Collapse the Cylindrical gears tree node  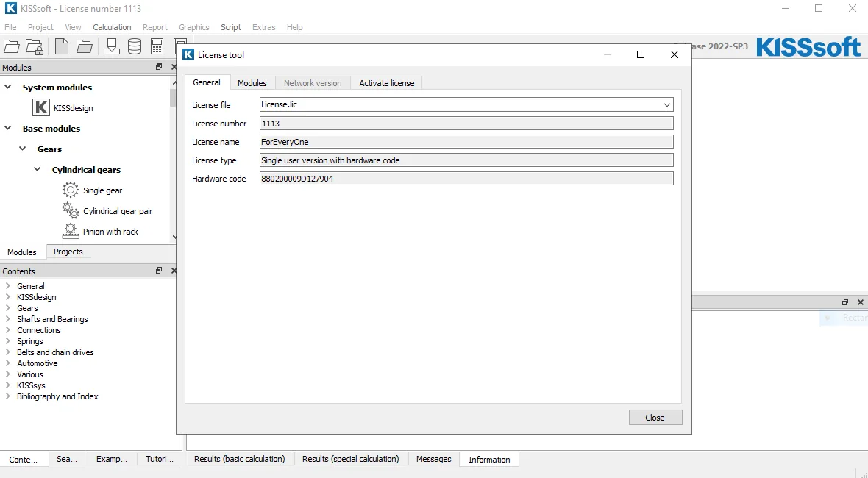click(x=37, y=168)
